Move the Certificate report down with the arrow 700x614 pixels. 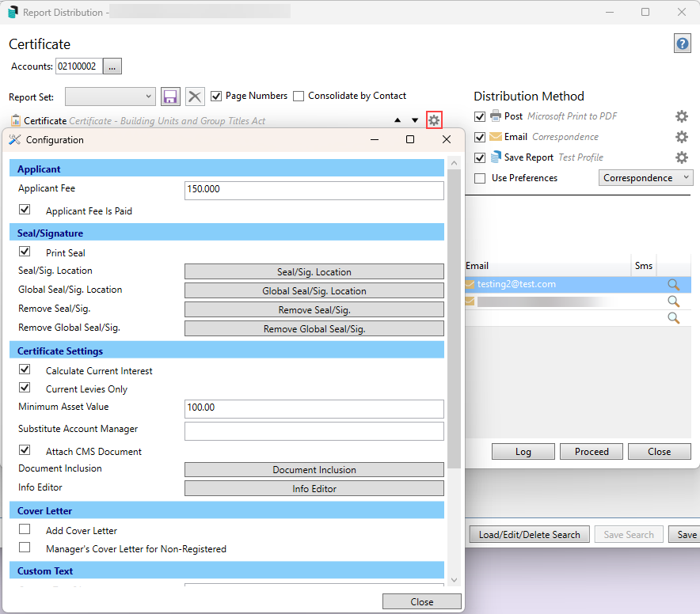[415, 120]
